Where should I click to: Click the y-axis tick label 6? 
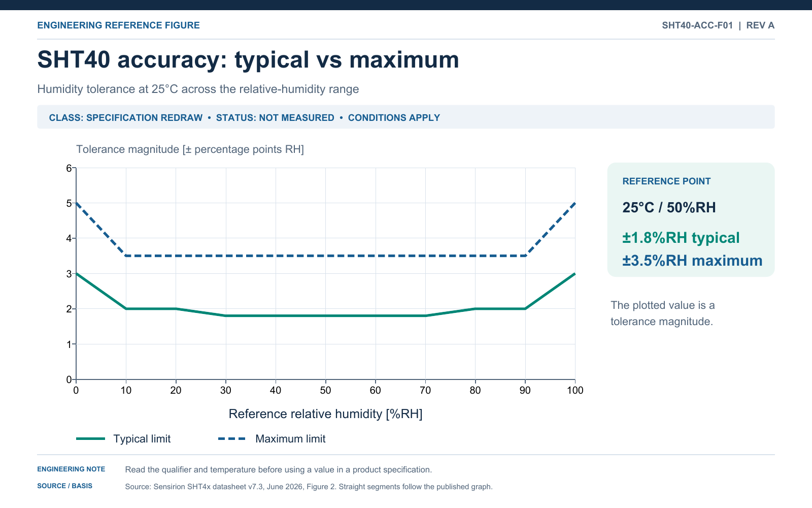(69, 168)
